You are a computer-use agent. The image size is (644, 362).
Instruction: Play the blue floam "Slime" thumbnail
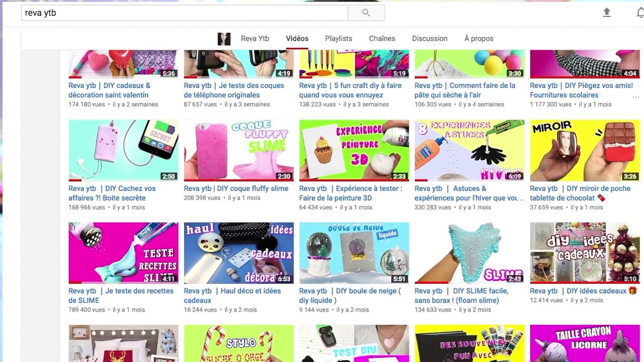[x=469, y=253]
